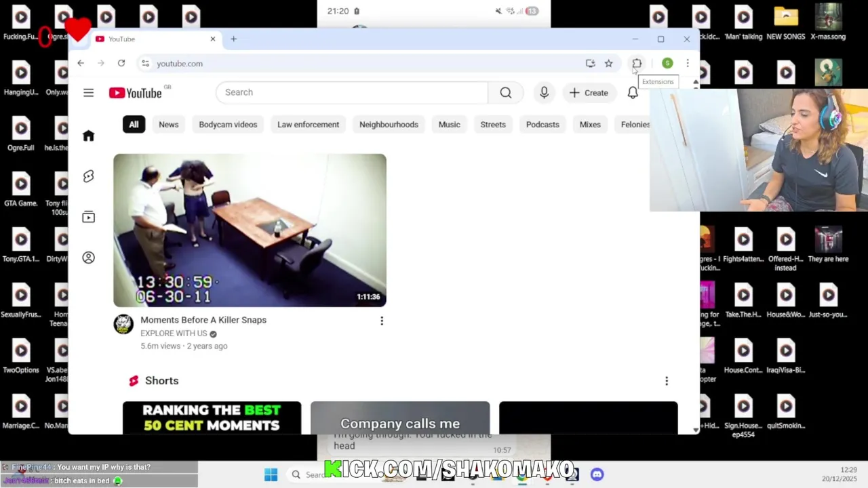Image resolution: width=868 pixels, height=488 pixels.
Task: Select the Streets filter chip
Action: point(493,125)
